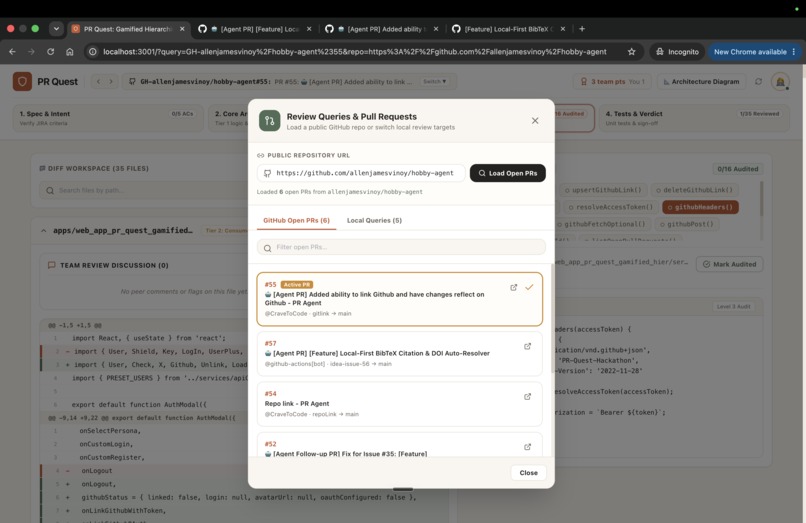Click the Chrome address bar URL

(355, 51)
